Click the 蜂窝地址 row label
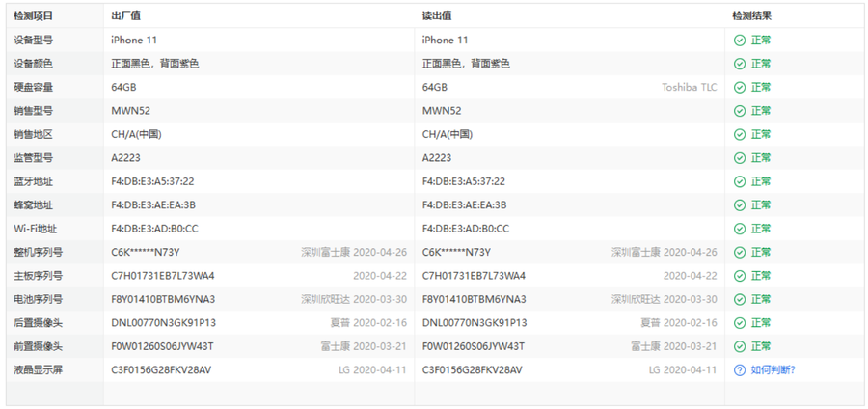 click(x=34, y=204)
